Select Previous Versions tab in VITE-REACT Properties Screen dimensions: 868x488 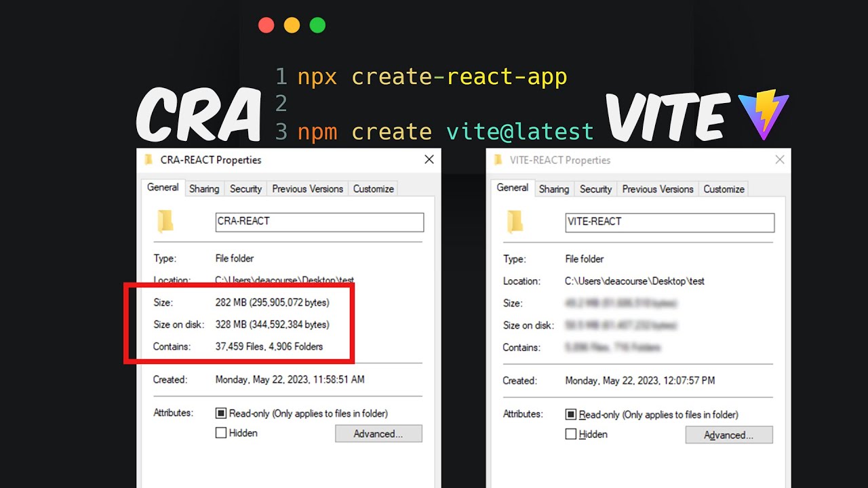tap(658, 189)
